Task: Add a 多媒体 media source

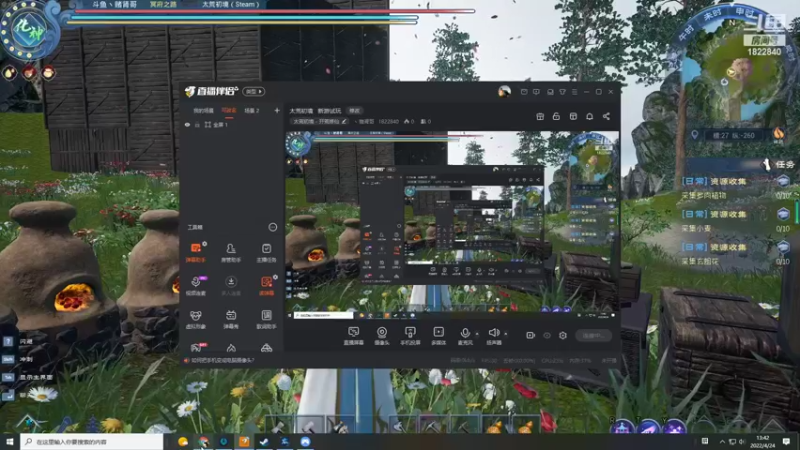Action: coord(438,336)
